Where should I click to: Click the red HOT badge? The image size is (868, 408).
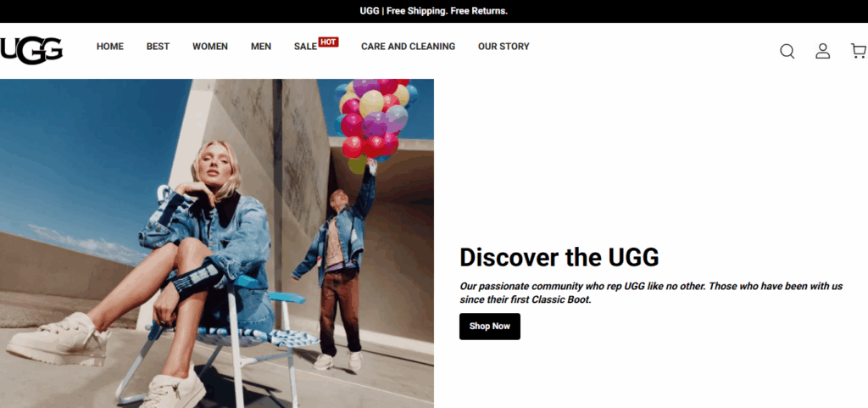[328, 42]
